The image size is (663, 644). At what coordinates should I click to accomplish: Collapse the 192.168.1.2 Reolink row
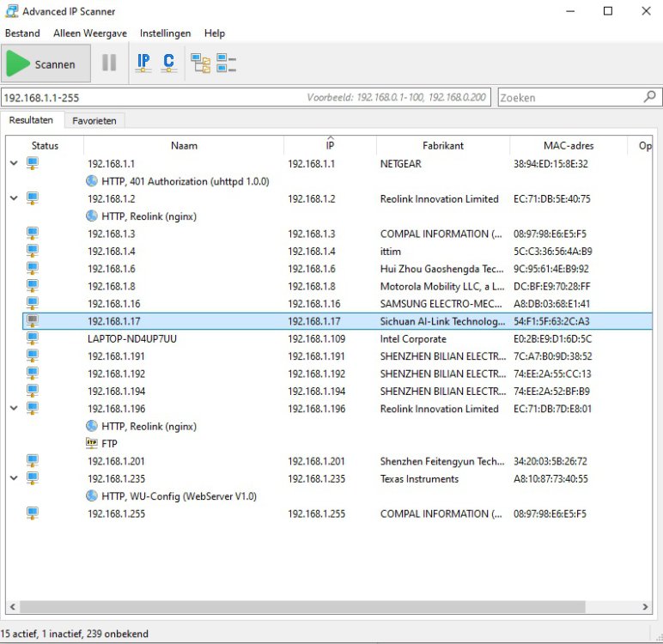coord(13,198)
